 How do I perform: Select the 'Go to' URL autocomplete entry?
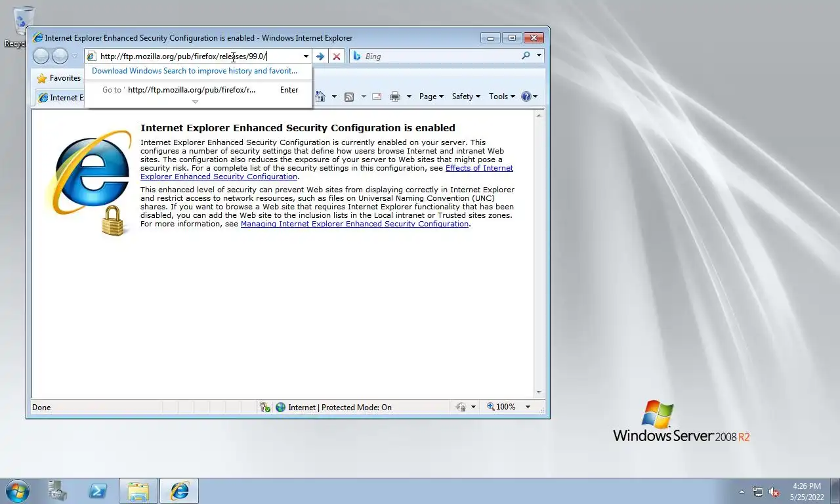point(198,90)
